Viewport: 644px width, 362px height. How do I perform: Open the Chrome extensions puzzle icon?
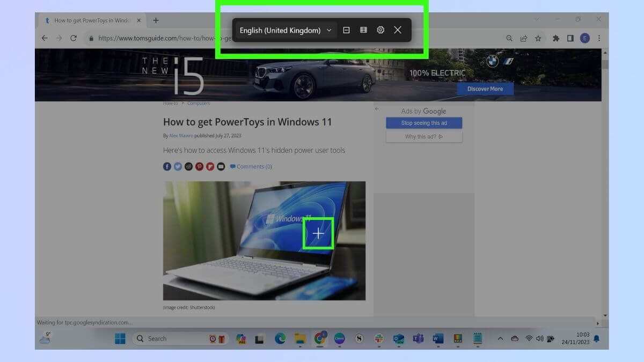click(x=556, y=38)
